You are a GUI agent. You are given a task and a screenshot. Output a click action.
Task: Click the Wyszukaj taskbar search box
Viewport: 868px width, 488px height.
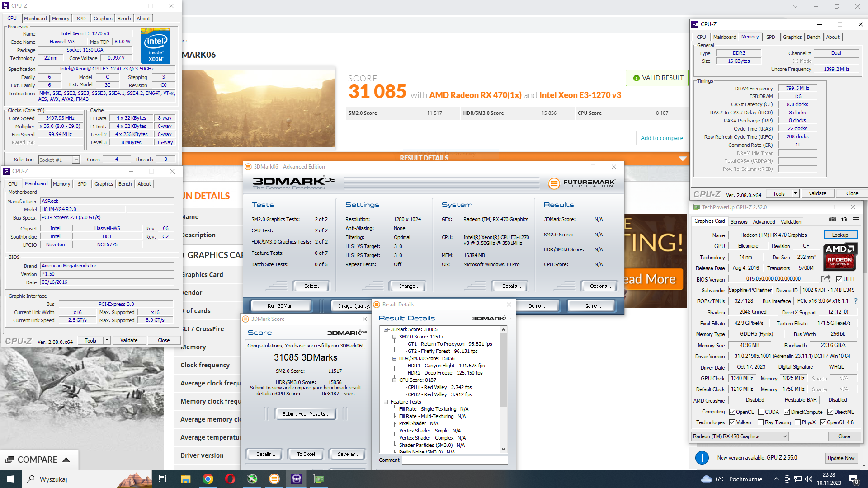88,479
